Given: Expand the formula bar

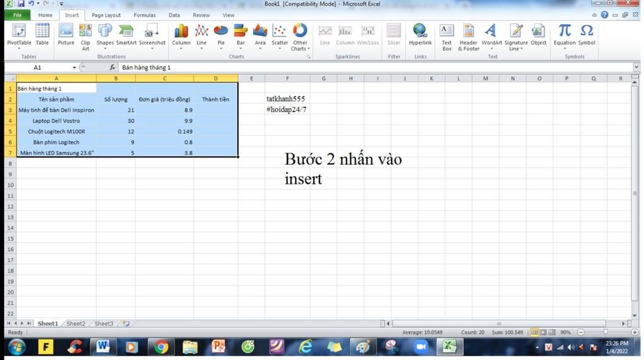Looking at the screenshot, I should 636,67.
